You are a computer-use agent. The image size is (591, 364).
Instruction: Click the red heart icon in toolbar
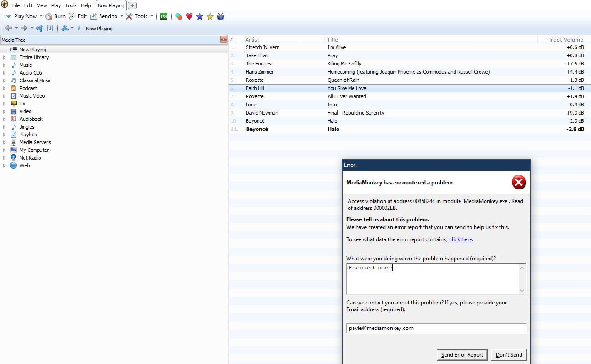pos(189,16)
